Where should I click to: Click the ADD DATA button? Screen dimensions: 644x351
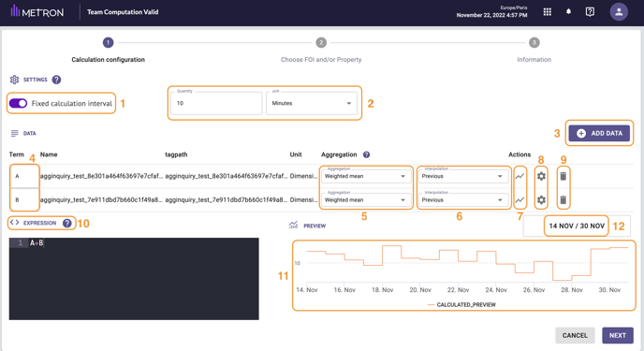[x=599, y=133]
